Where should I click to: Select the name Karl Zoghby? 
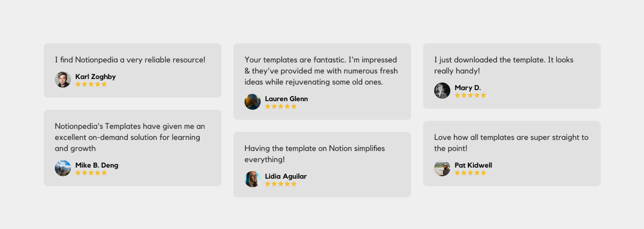(96, 77)
